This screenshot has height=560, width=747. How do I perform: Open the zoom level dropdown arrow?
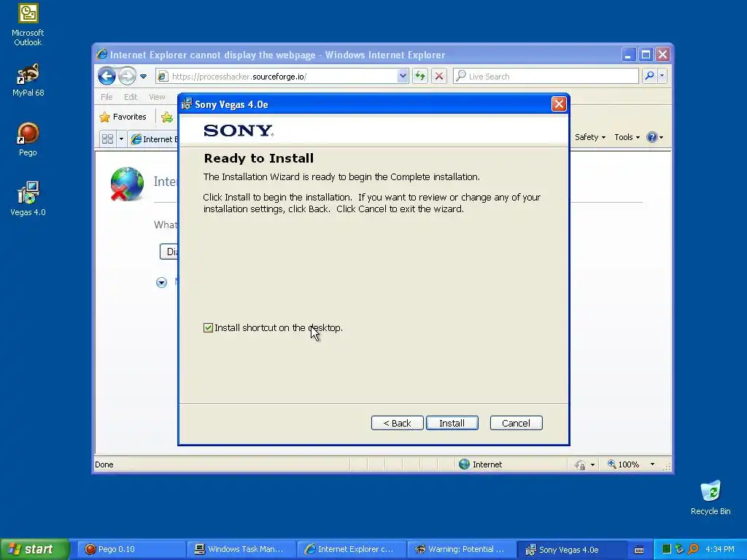(x=652, y=464)
